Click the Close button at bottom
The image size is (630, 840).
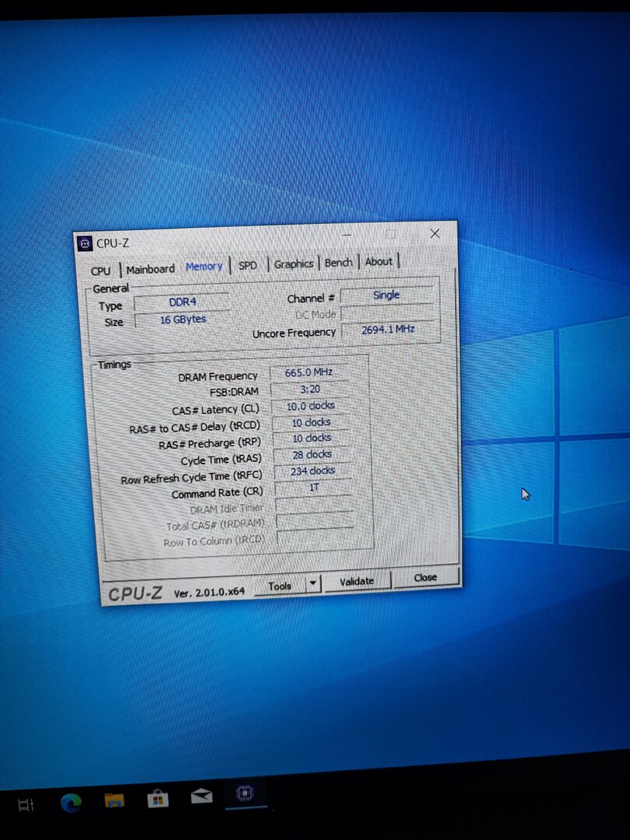click(x=425, y=577)
